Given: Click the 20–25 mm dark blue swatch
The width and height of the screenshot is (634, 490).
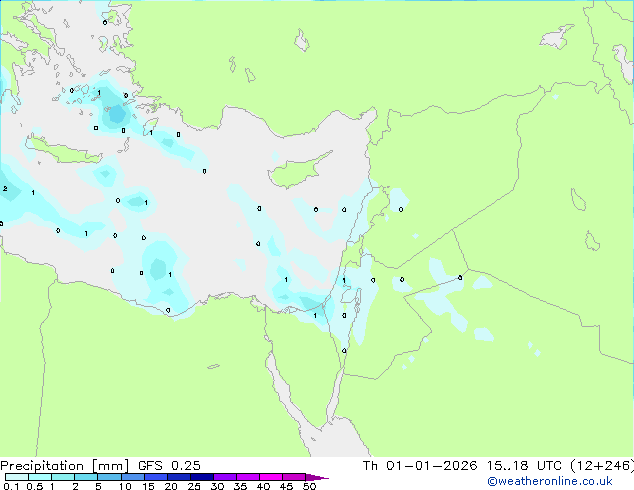Looking at the screenshot, I should pos(179,477).
